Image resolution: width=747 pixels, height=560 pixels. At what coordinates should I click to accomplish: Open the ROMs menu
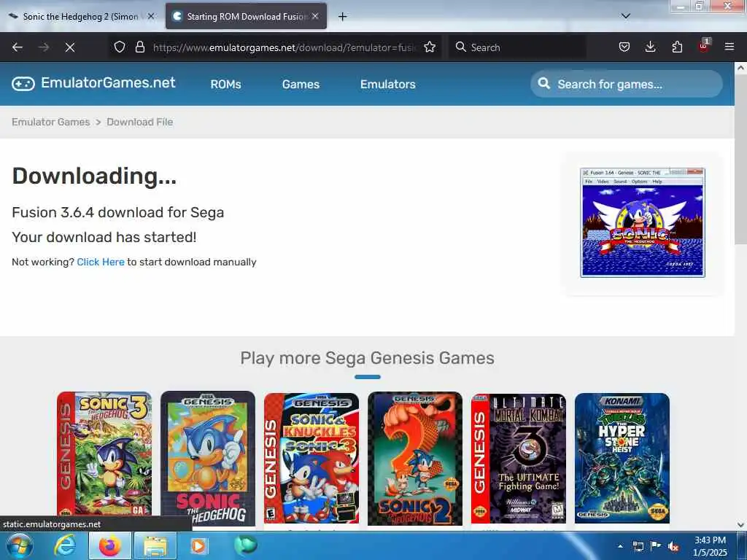[226, 85]
